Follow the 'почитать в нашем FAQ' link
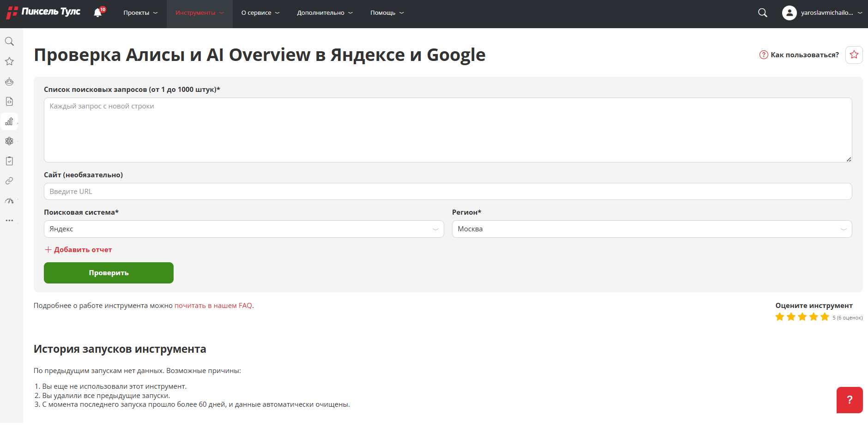The width and height of the screenshot is (868, 434). (x=213, y=306)
